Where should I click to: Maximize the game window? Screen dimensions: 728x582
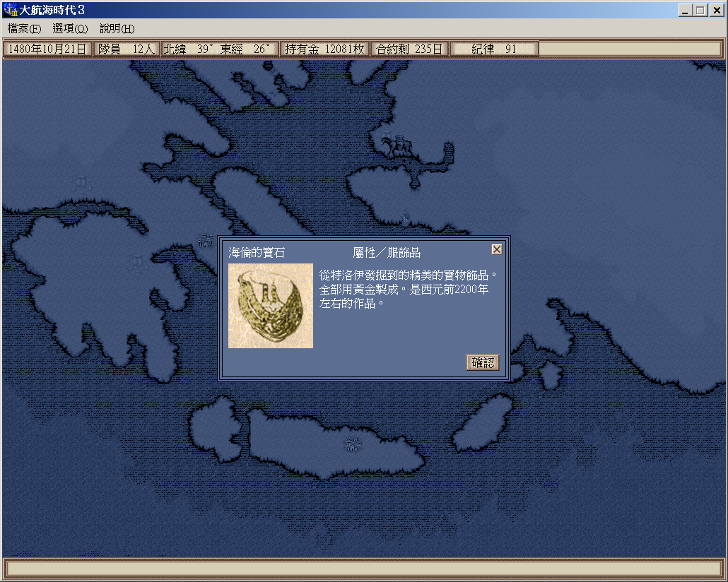tap(700, 11)
